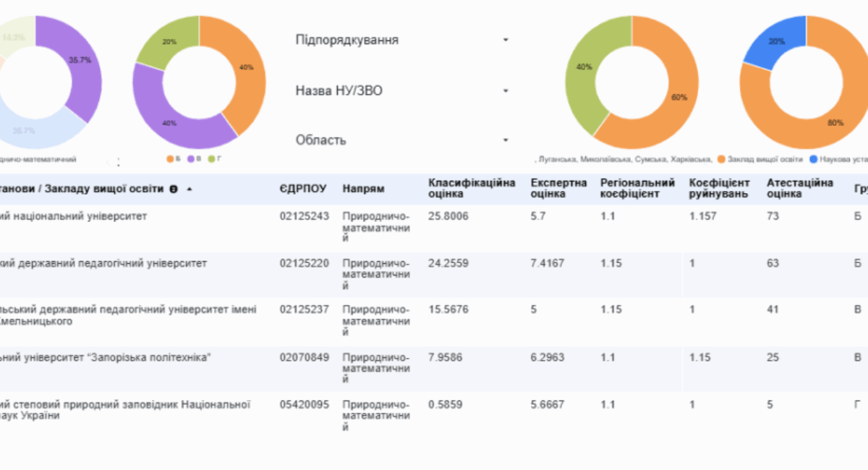Screen dimensions: 868x470
Task: Open the Область filter dropdown
Action: pyautogui.click(x=402, y=140)
